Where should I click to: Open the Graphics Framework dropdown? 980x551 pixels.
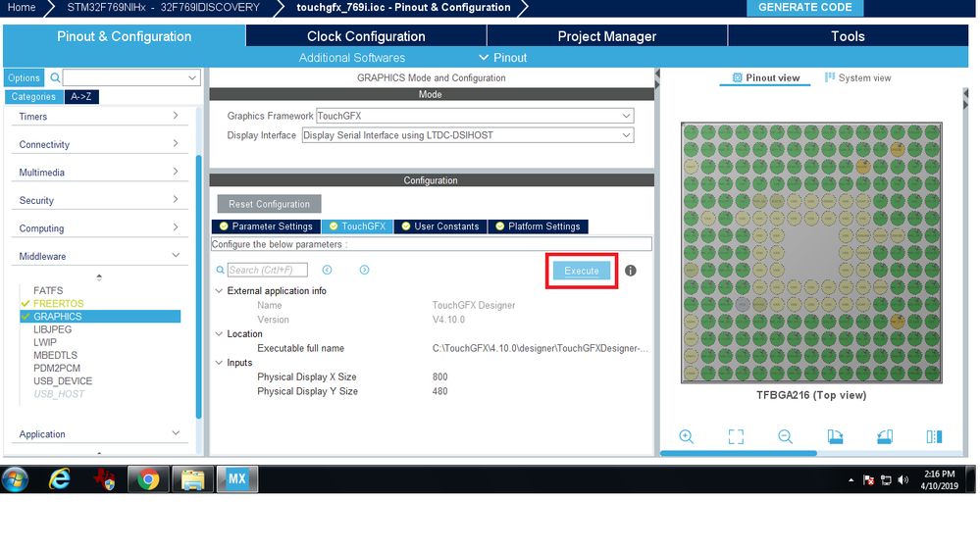pyautogui.click(x=626, y=116)
